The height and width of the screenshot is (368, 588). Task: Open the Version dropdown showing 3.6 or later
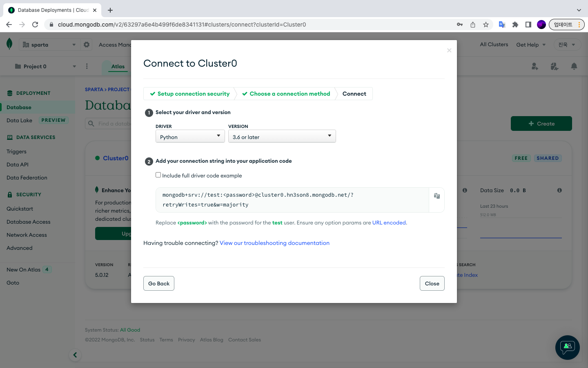(282, 137)
